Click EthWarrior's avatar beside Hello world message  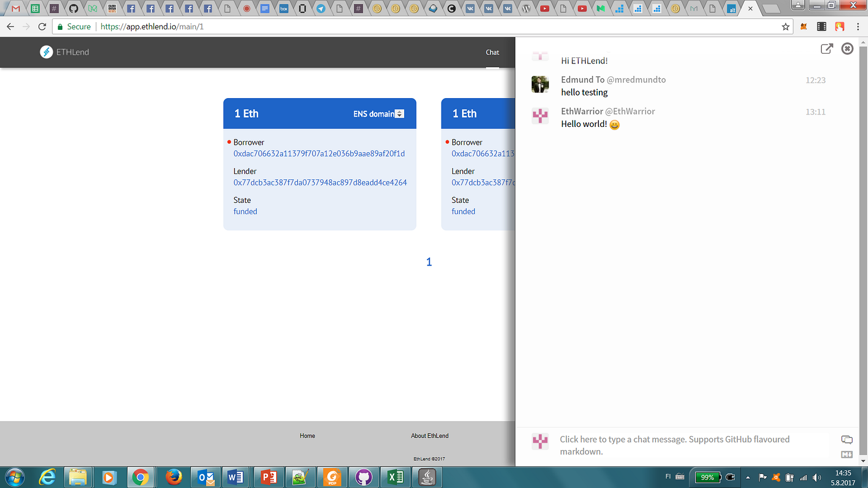click(x=540, y=115)
